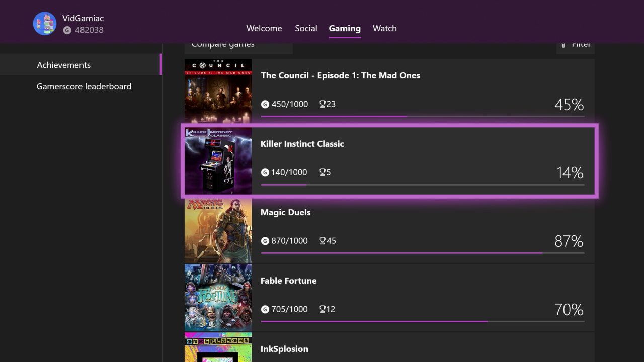
Task: Select The Council - Episode 1 title
Action: point(340,75)
